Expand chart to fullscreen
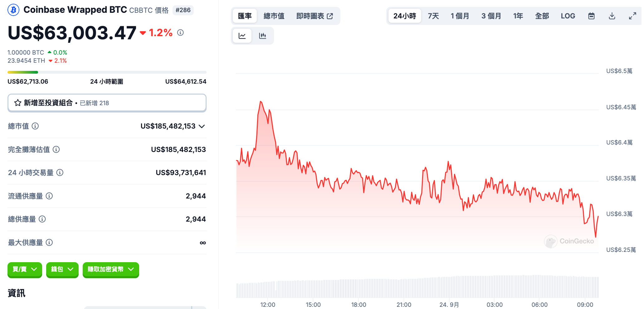Viewport: 644px width, 309px height. pos(632,16)
